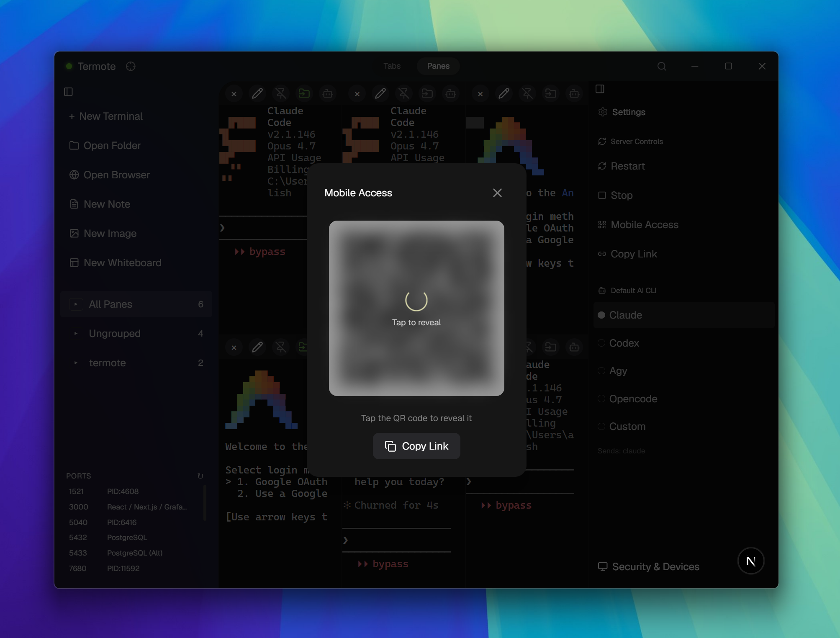Click Copy Link button in Mobile Access dialog
The image size is (840, 638).
click(416, 446)
